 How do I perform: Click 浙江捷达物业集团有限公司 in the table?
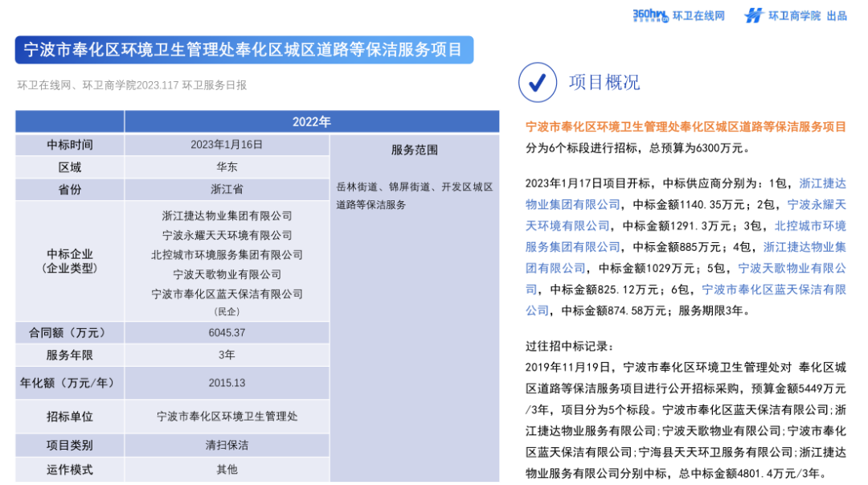coord(227,216)
